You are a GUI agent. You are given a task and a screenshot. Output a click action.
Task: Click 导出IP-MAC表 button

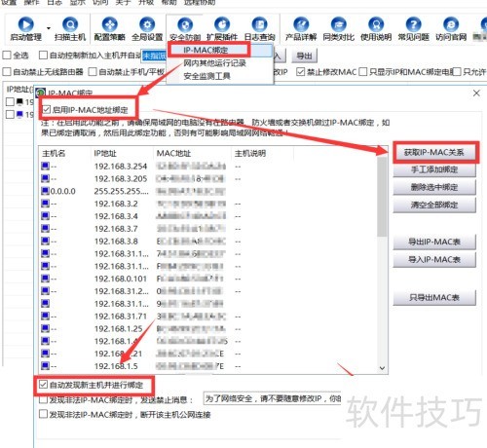coord(434,242)
